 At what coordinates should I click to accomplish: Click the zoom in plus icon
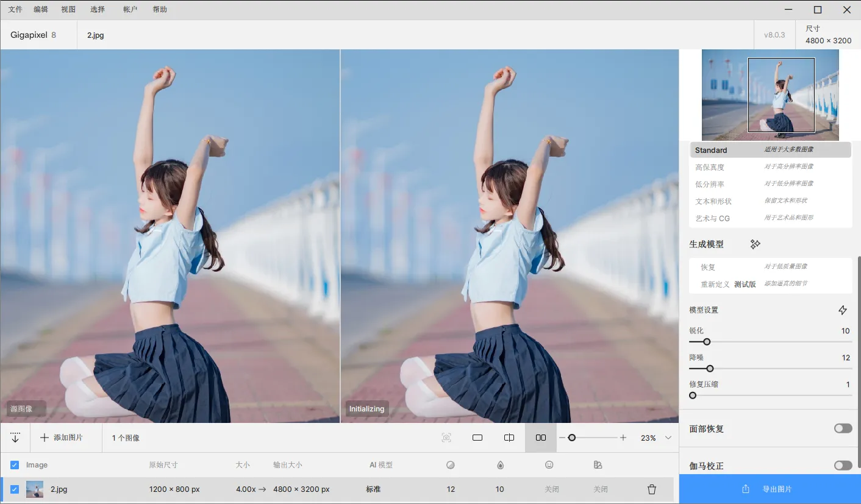coord(623,438)
